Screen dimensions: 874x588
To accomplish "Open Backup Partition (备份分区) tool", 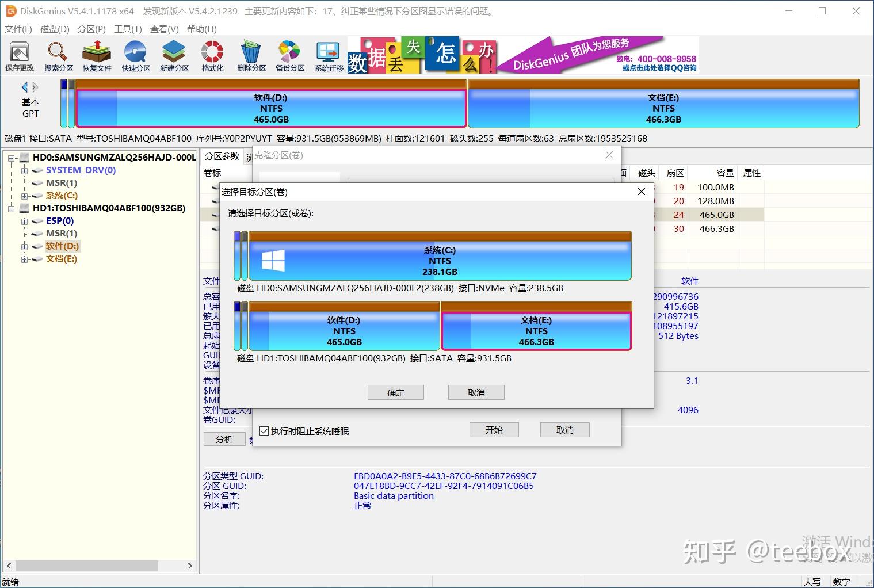I will pyautogui.click(x=290, y=56).
